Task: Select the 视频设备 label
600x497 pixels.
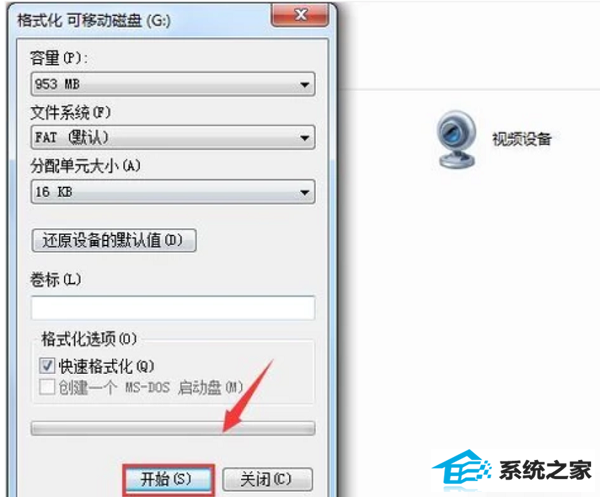Action: (522, 139)
